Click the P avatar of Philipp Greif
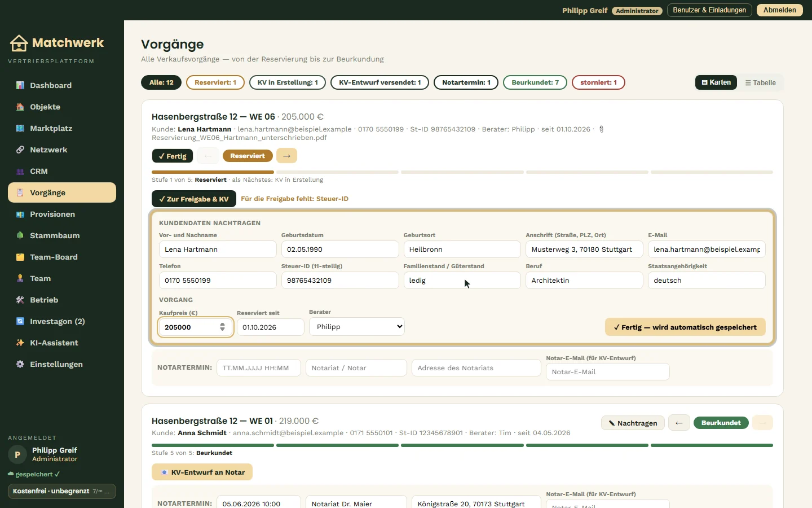This screenshot has height=508, width=812. coord(17,454)
